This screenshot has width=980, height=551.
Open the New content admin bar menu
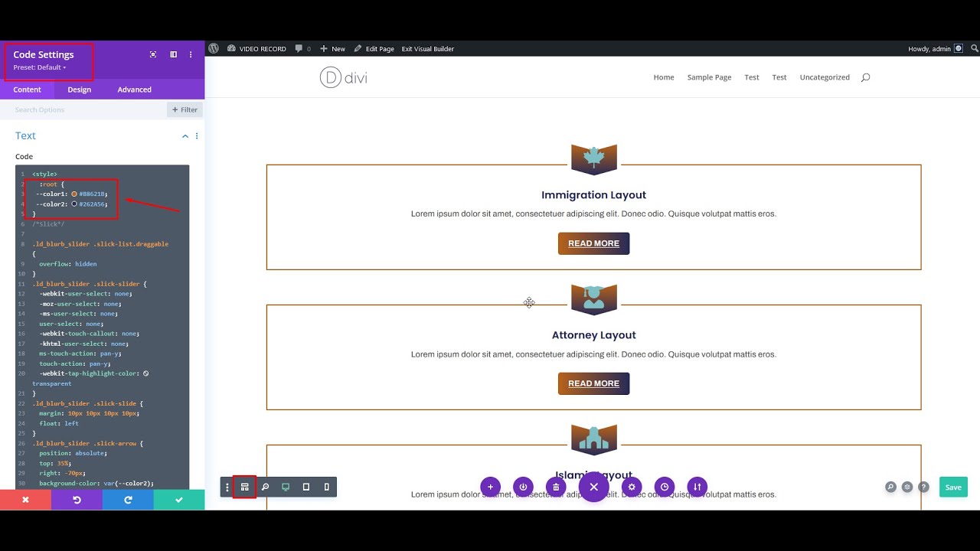pos(333,48)
